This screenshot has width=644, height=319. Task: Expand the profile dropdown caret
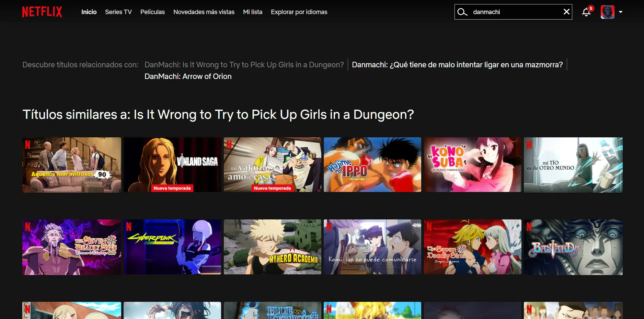tap(621, 12)
